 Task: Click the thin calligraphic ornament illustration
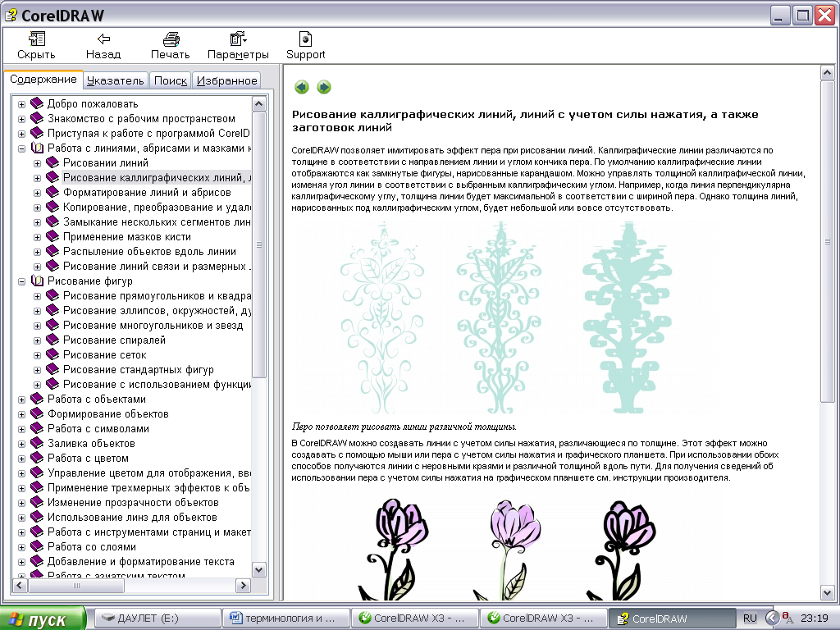point(382,317)
